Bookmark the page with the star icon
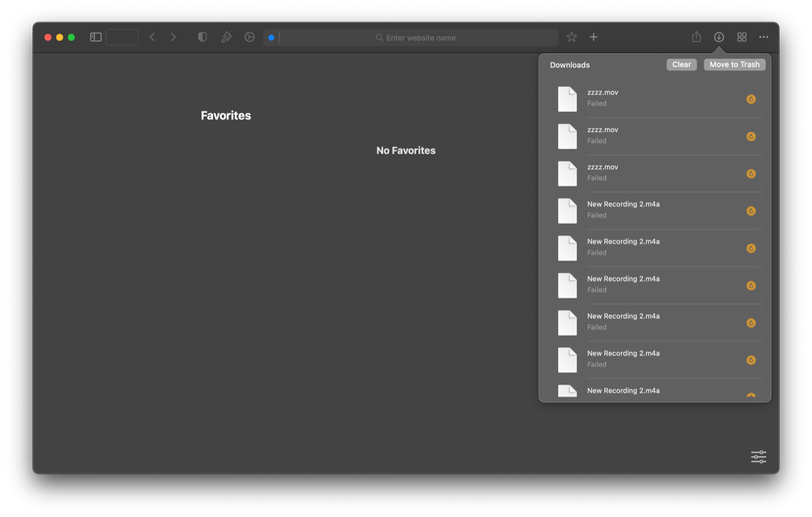 pos(572,37)
